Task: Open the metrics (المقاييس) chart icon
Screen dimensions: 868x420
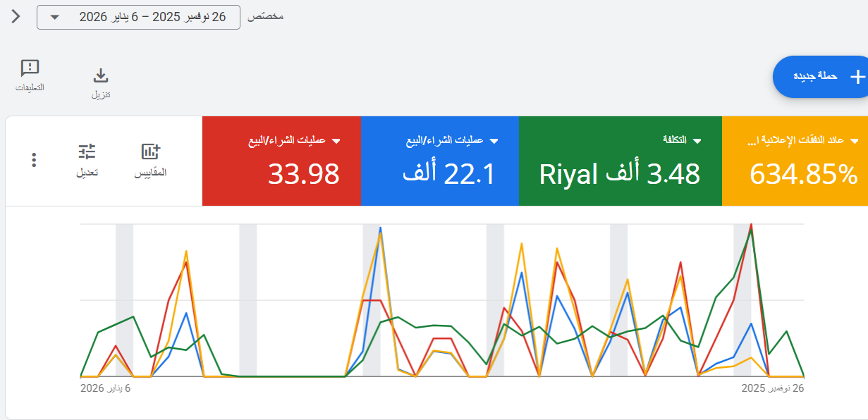Action: point(151,152)
